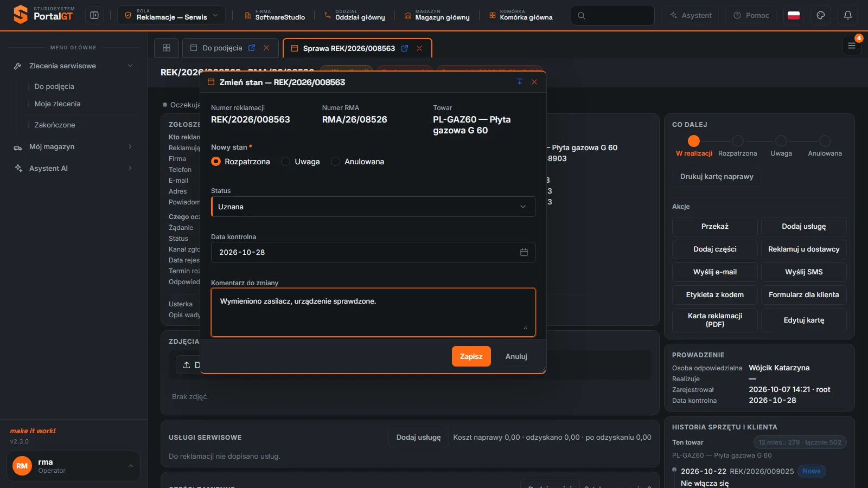Expand the rma Operator user menu
The width and height of the screenshot is (868, 488).
pyautogui.click(x=73, y=466)
